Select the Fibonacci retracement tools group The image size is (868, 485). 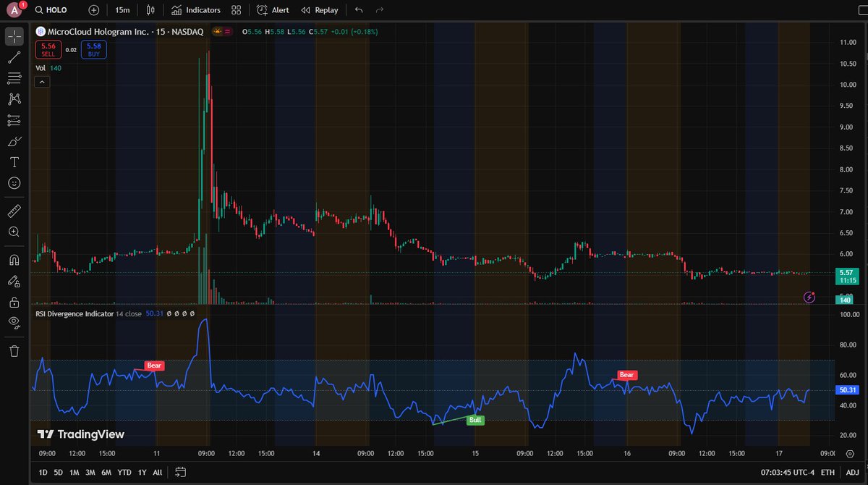pos(14,78)
